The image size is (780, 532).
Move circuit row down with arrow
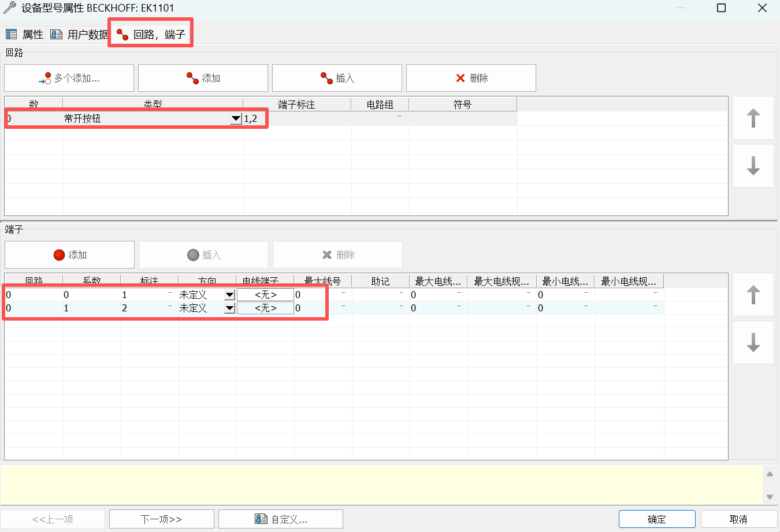(x=753, y=166)
